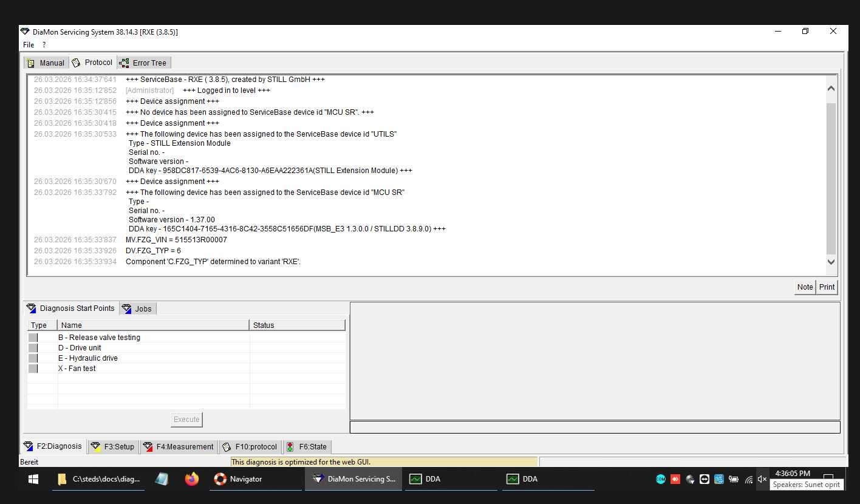Click the COM tray icon
Image resolution: width=860 pixels, height=504 pixels.
(661, 479)
